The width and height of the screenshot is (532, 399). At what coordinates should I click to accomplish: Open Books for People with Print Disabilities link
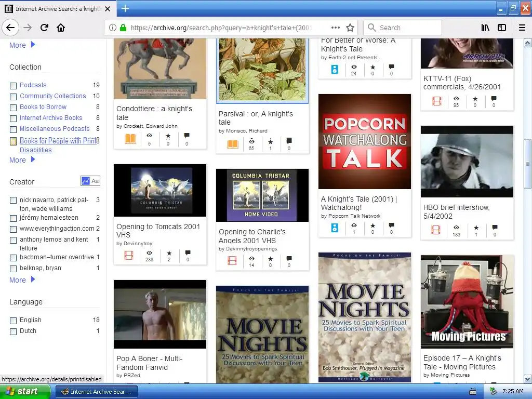click(x=58, y=145)
